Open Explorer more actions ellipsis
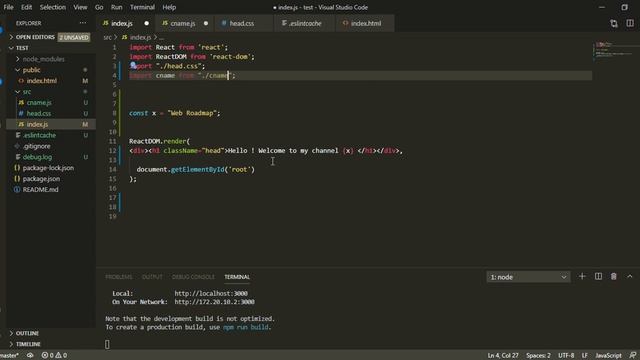 tap(83, 23)
